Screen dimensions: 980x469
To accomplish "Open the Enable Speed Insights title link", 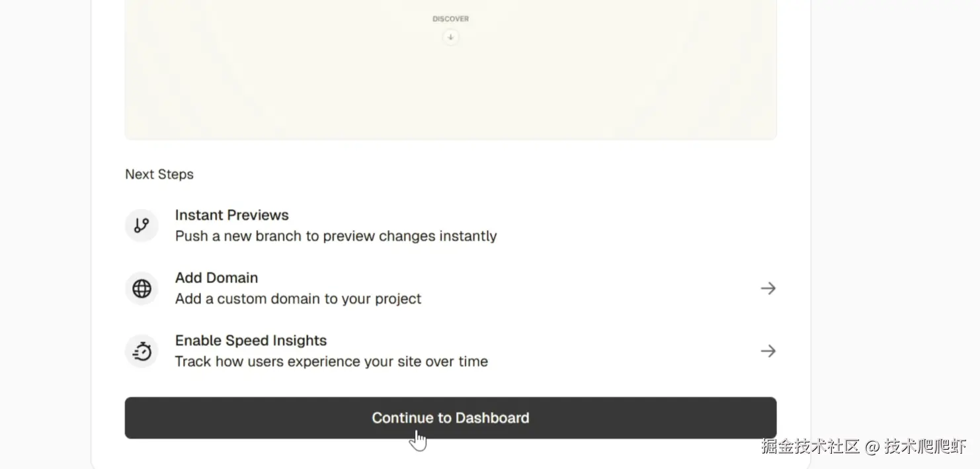I will [251, 341].
